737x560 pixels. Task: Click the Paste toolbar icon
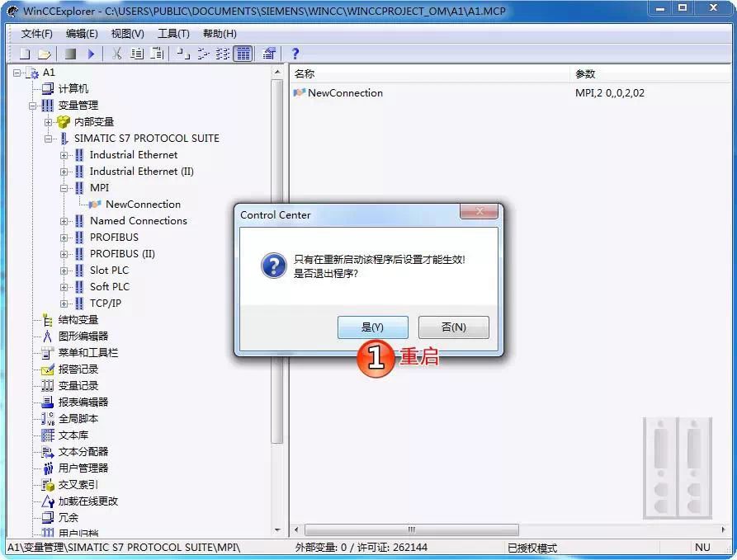(x=157, y=54)
